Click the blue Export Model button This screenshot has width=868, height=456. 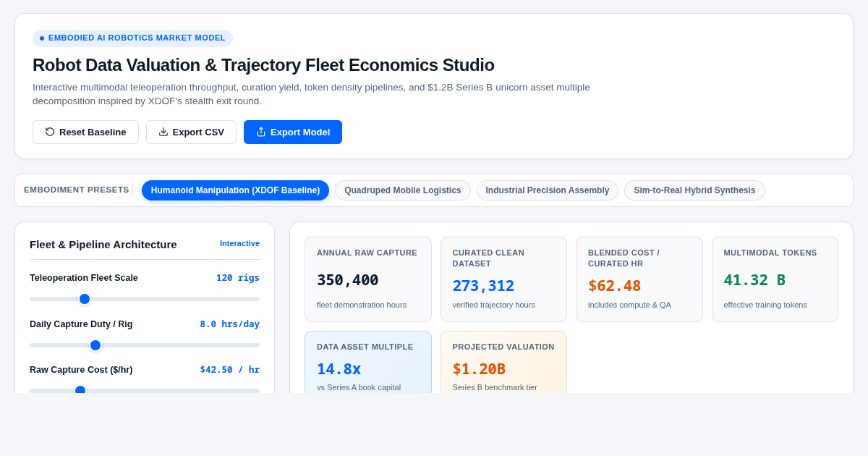pos(293,132)
